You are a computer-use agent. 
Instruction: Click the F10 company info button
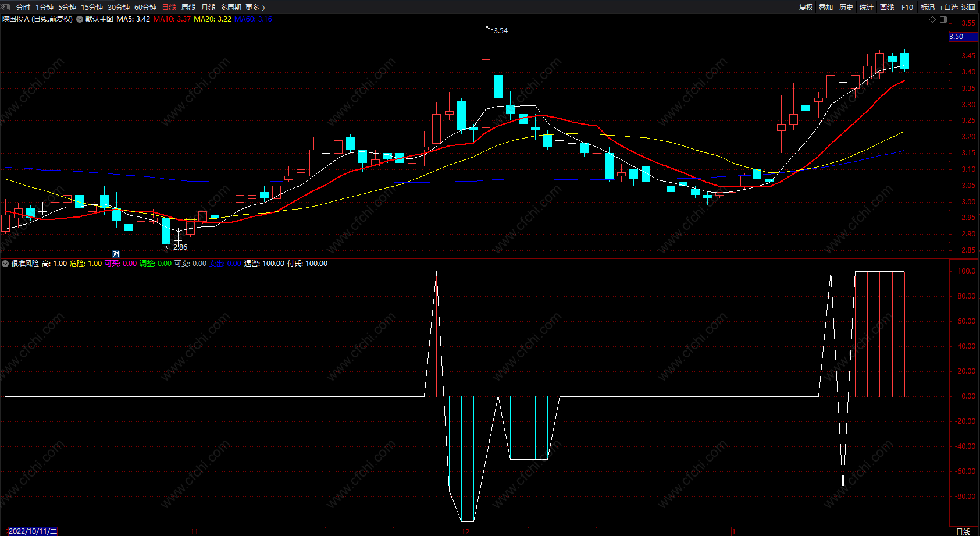click(x=907, y=8)
